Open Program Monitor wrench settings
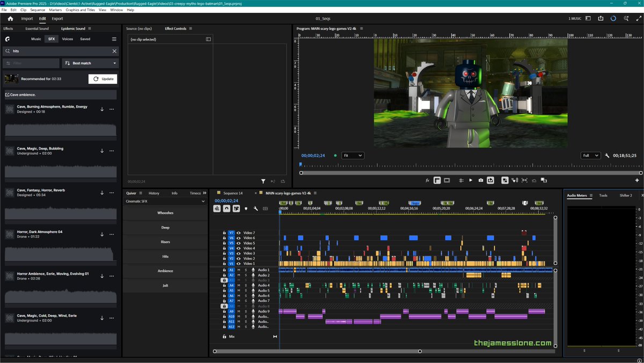 [607, 155]
